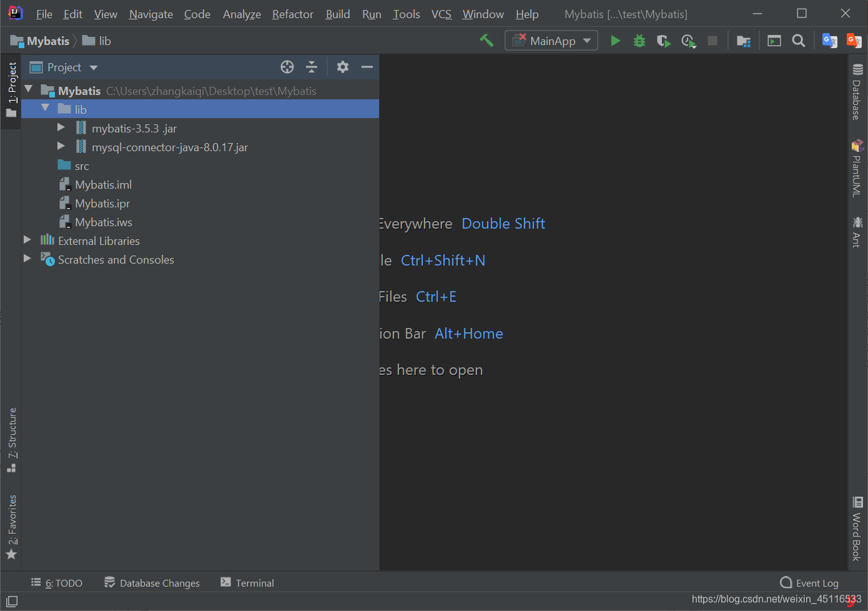This screenshot has height=611, width=868.
Task: Open the Favorites side tab
Action: click(x=11, y=527)
